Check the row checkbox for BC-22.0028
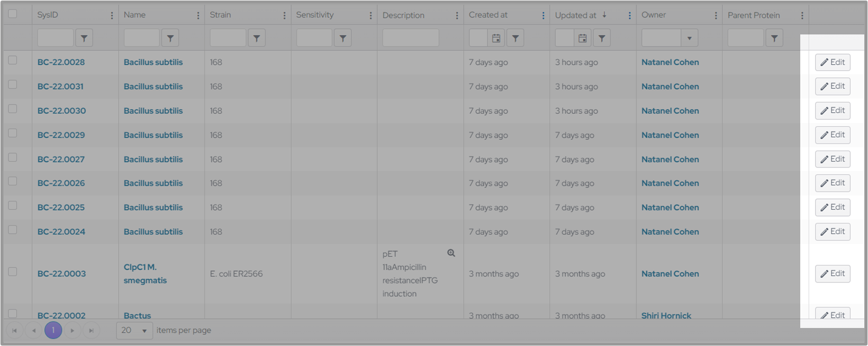The image size is (868, 346). click(x=13, y=60)
